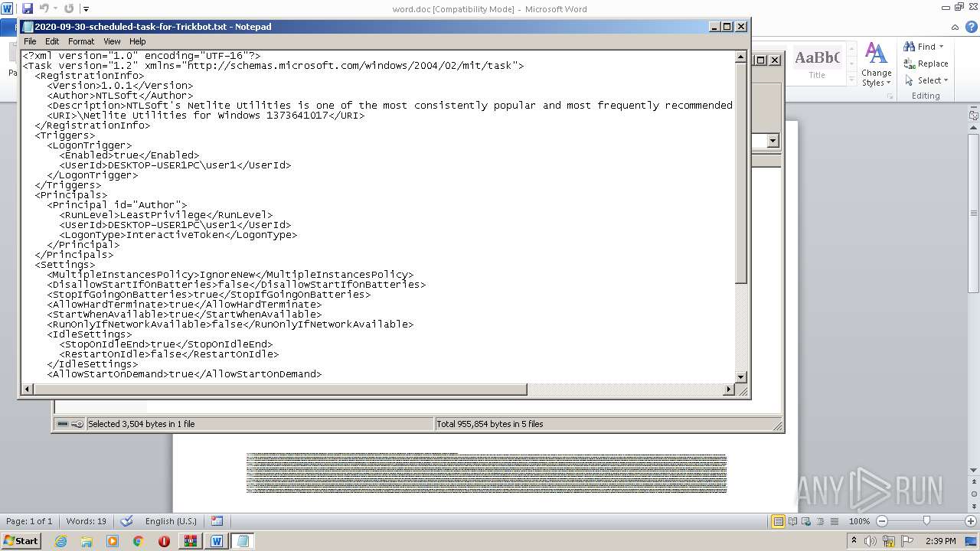Collapse the Word ribbon with caret icon

[x=956, y=26]
